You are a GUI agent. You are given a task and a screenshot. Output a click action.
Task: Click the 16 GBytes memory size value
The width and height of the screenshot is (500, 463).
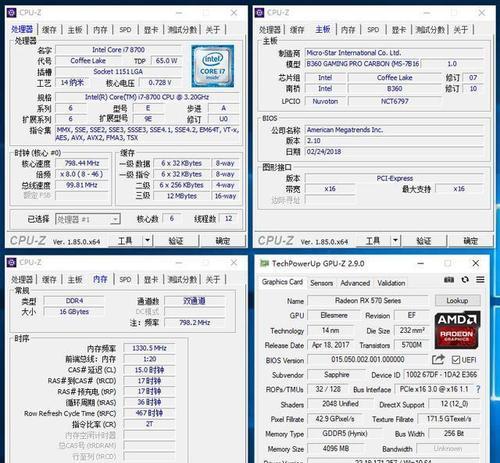[x=74, y=312]
